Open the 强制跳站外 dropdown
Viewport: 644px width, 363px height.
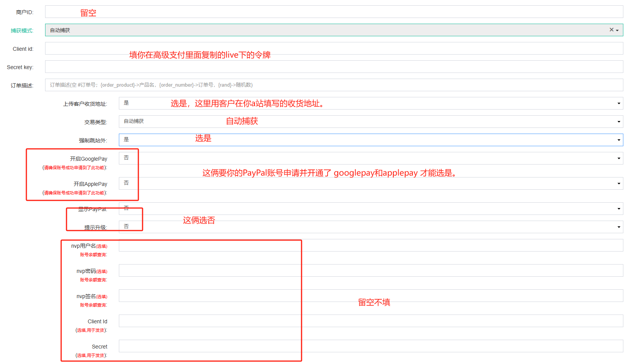coord(371,140)
